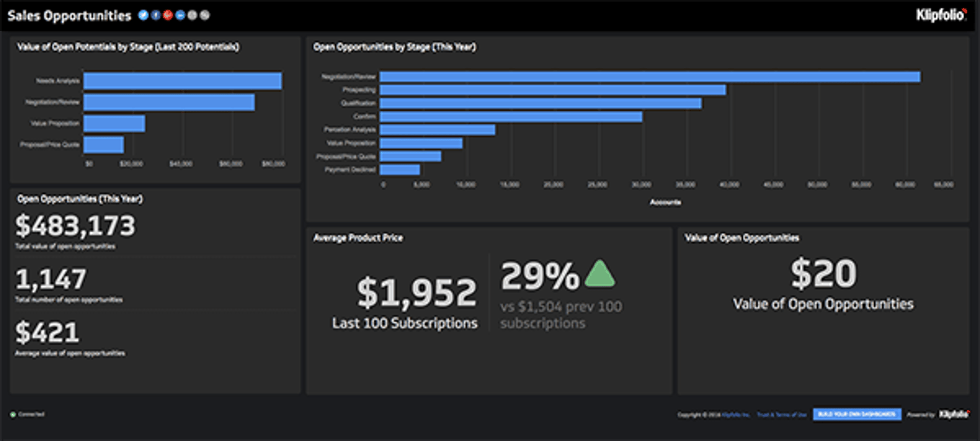This screenshot has width=980, height=441.
Task: Click the $483,173 total value figure
Action: [76, 226]
